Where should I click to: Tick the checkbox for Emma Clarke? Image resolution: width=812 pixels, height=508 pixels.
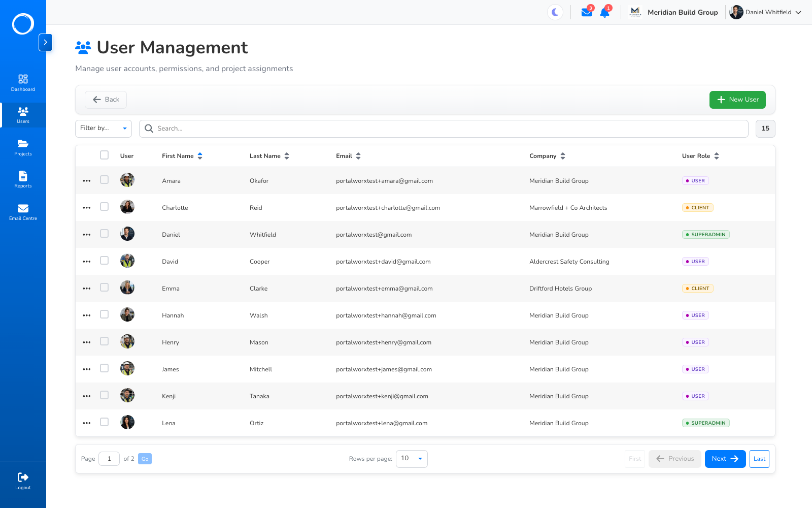click(x=105, y=288)
